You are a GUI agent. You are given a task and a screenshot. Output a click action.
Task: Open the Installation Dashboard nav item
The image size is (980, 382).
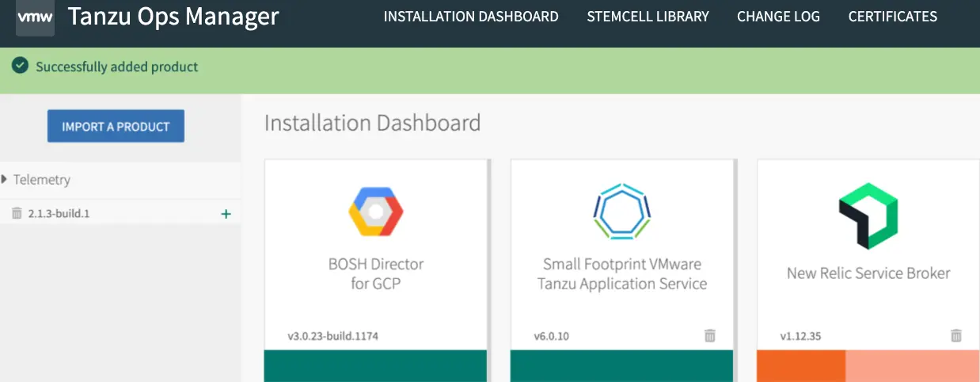tap(471, 17)
